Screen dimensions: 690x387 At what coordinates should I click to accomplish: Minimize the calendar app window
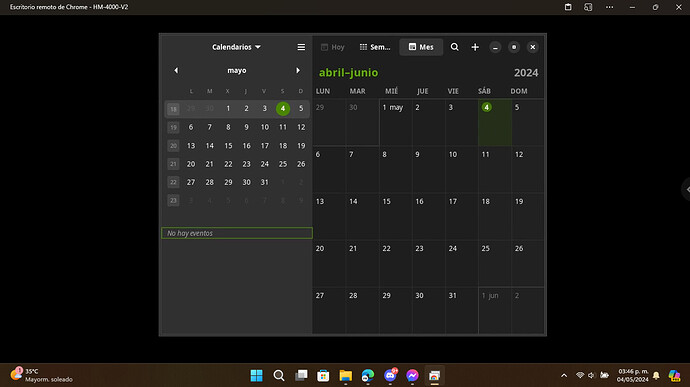[495, 47]
